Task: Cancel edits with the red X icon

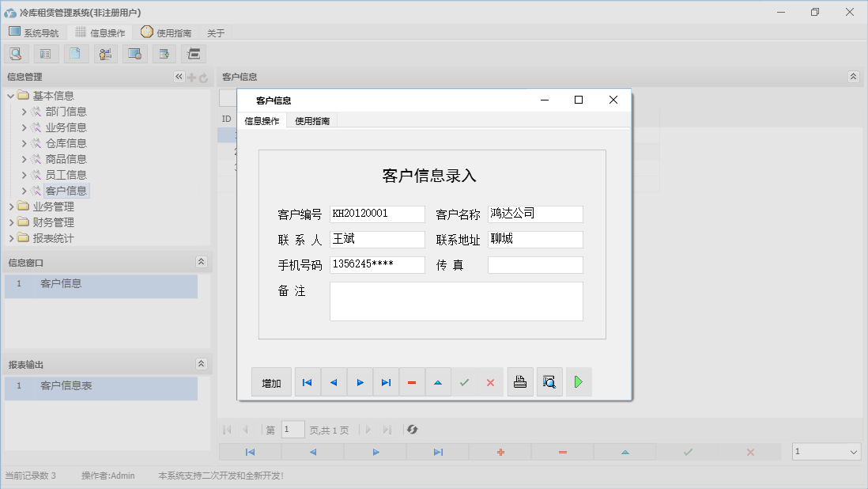Action: point(490,381)
